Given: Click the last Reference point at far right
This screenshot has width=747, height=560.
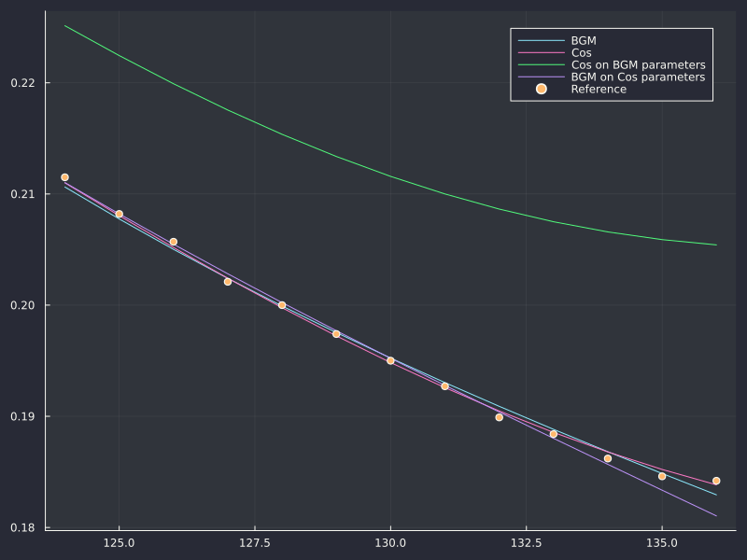Looking at the screenshot, I should point(716,481).
